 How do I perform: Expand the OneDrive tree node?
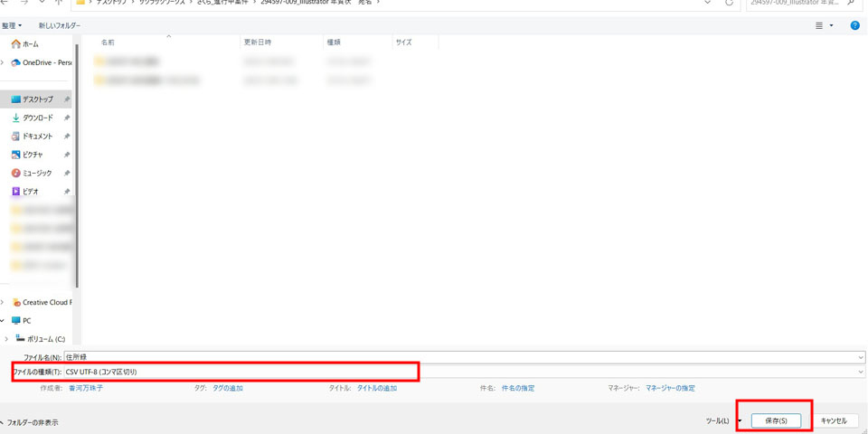coord(4,62)
